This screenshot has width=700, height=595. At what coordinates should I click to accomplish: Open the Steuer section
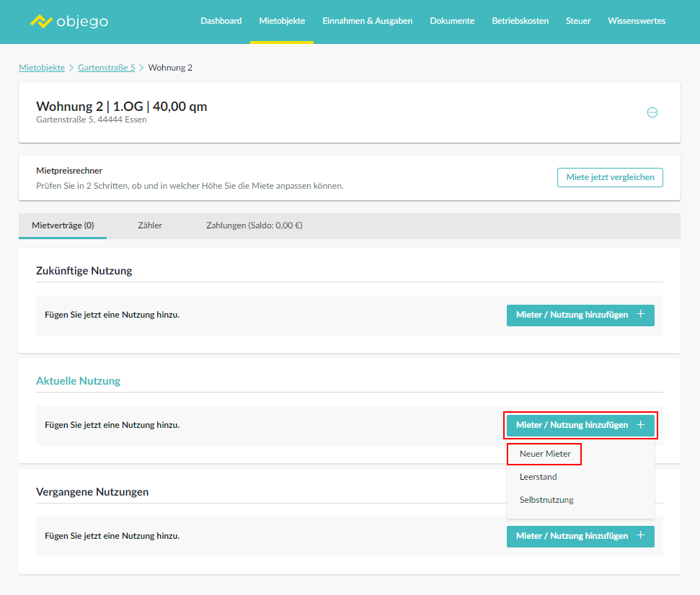point(578,21)
